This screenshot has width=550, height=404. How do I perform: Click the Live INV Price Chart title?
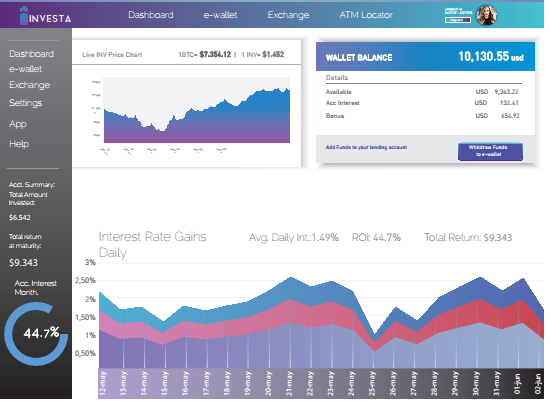click(x=112, y=55)
